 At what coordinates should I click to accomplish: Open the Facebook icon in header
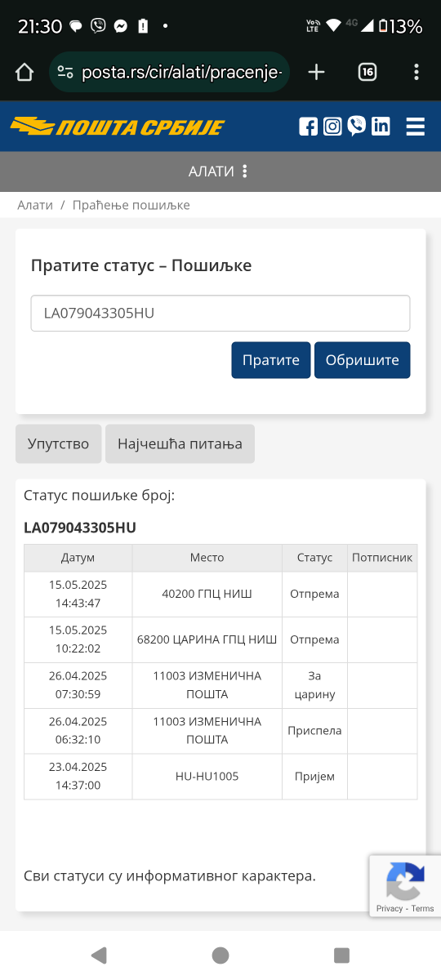[x=308, y=127]
